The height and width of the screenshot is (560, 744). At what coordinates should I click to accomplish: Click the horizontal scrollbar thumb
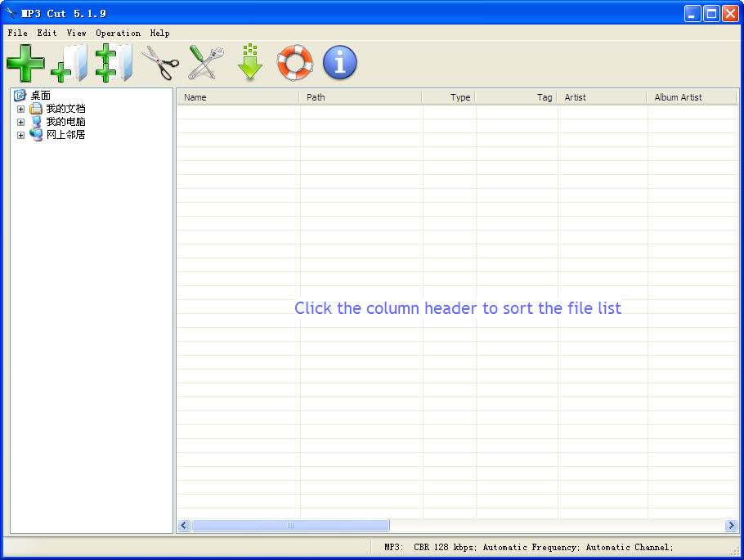290,526
